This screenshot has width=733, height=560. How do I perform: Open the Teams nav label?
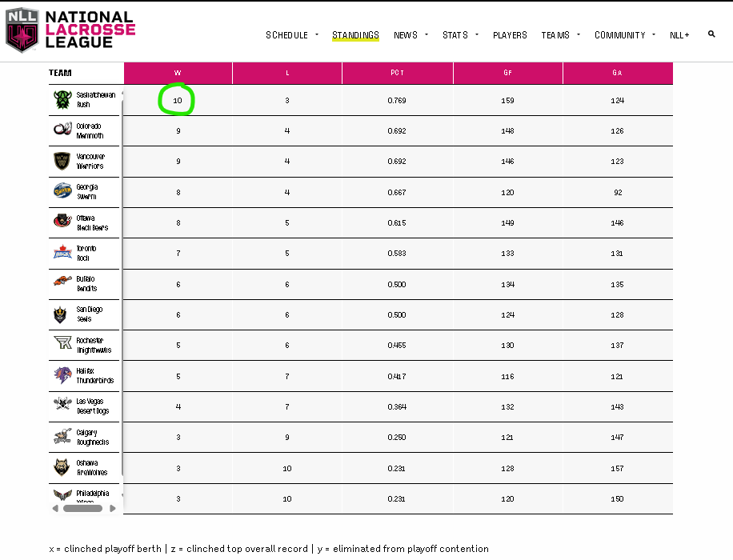pos(555,35)
